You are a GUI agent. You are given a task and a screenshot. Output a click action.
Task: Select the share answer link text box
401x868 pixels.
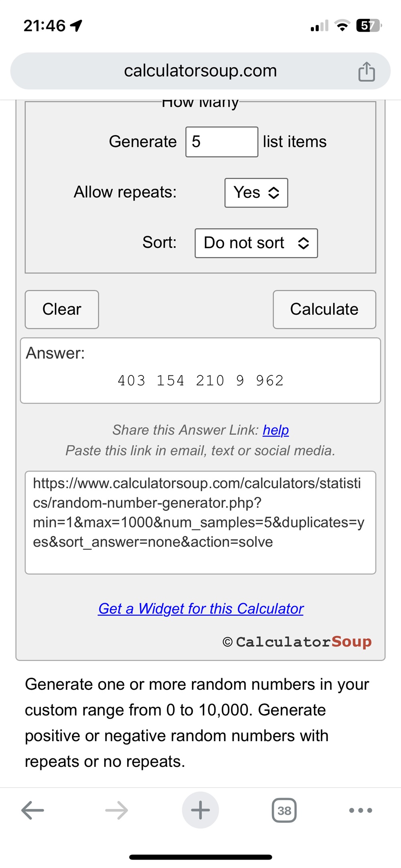[200, 522]
